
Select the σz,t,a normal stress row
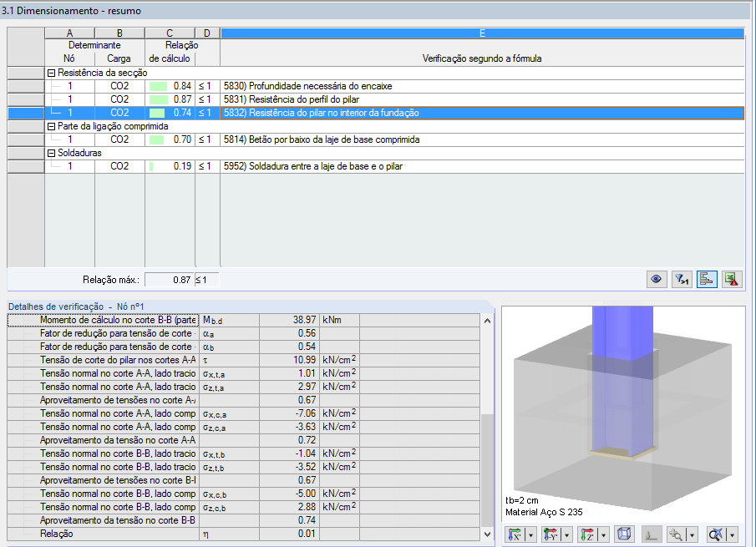(243, 387)
